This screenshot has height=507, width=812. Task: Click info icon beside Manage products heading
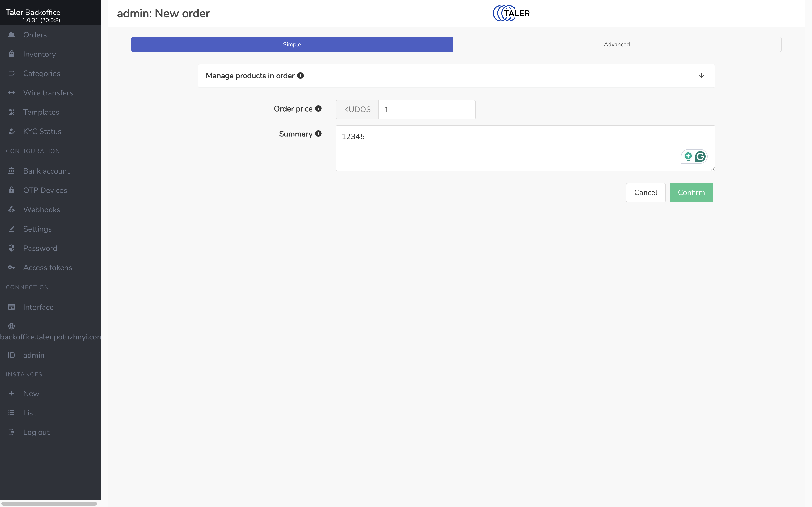(x=300, y=76)
